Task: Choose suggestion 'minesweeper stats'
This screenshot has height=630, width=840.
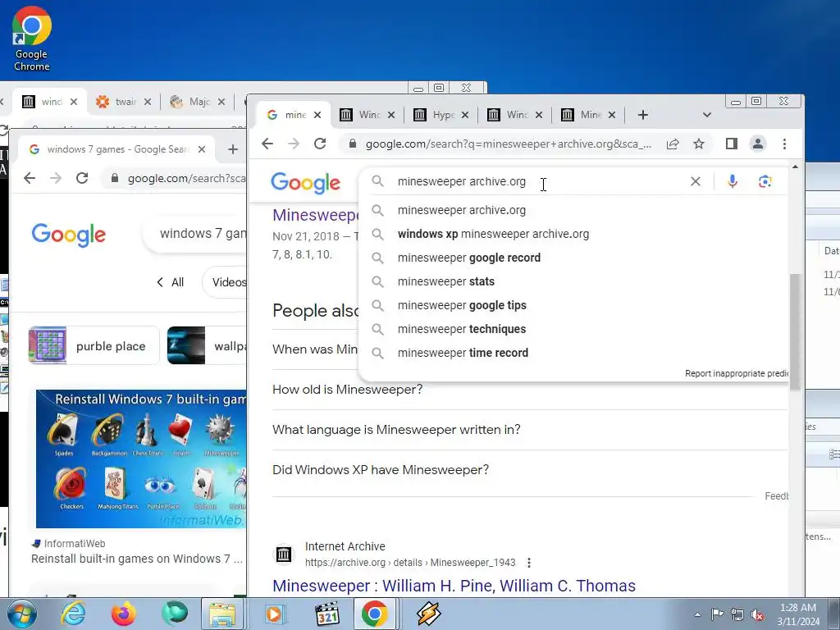Action: 445,281
